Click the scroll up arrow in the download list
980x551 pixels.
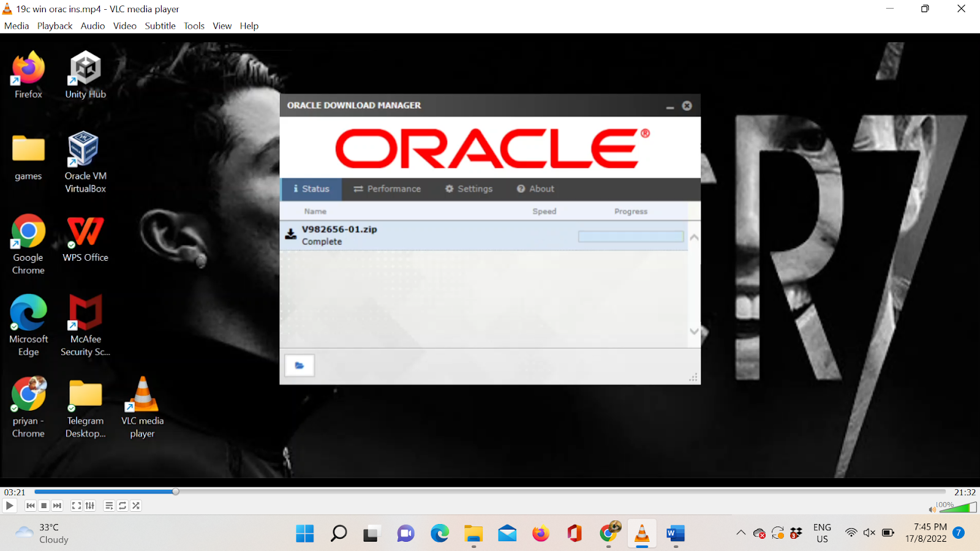click(694, 238)
